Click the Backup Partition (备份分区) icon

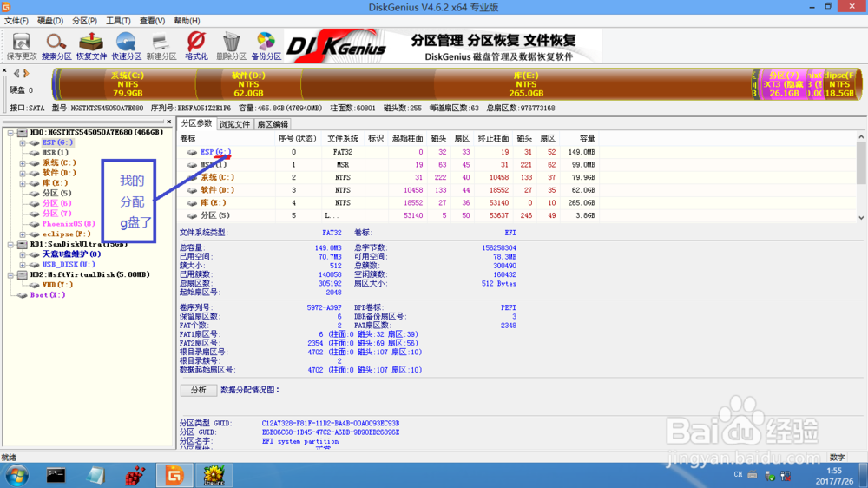(x=266, y=46)
